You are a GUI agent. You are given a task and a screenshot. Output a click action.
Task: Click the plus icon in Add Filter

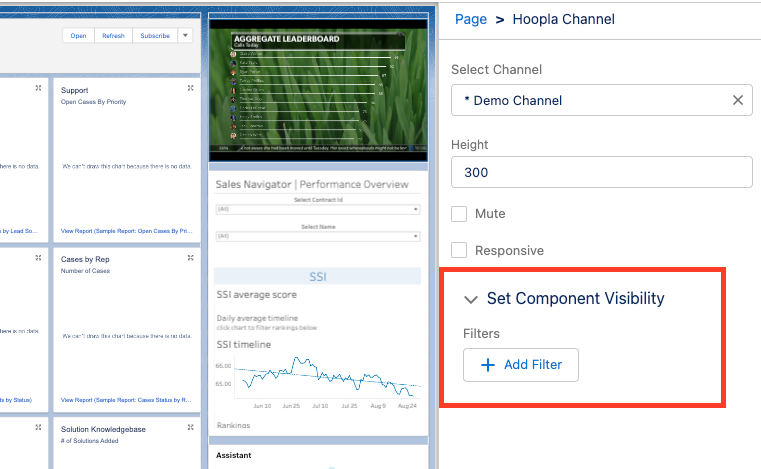coord(488,365)
